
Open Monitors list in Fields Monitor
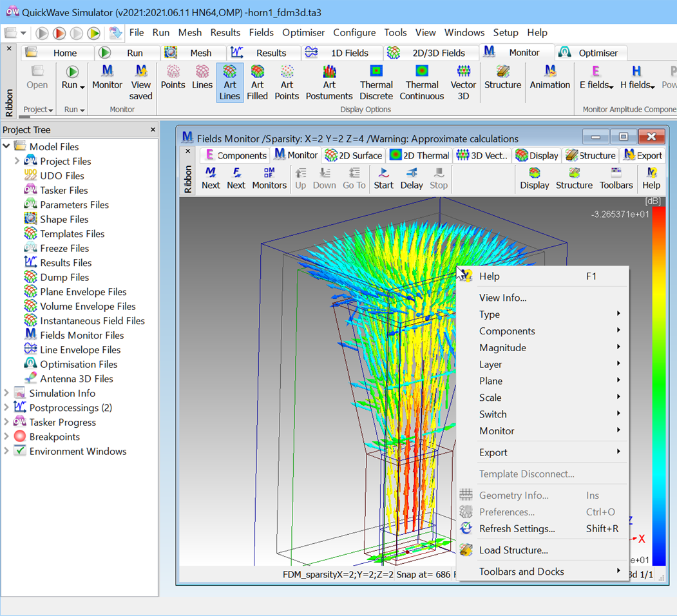(269, 178)
